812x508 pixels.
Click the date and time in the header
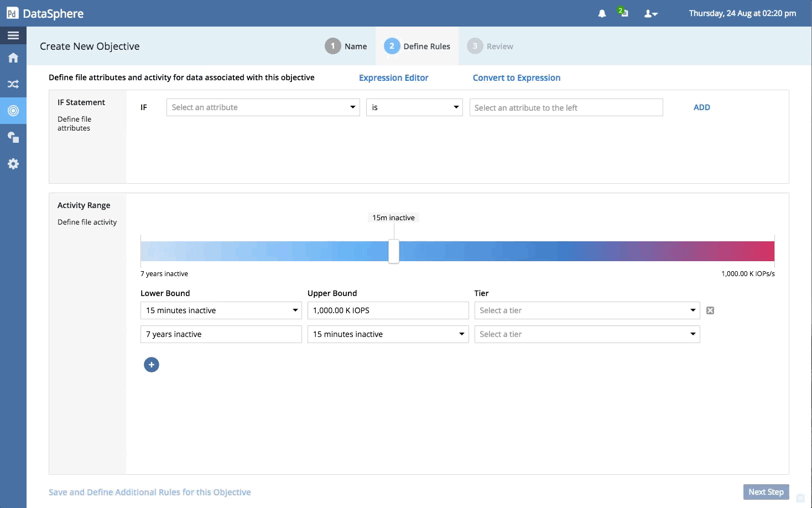(742, 13)
